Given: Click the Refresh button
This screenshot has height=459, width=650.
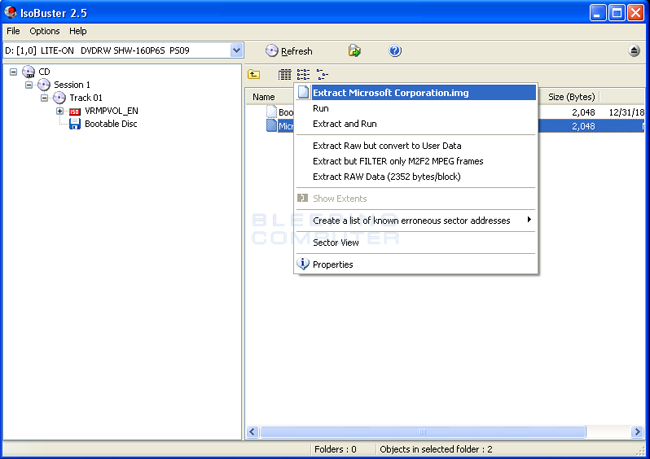Looking at the screenshot, I should pyautogui.click(x=289, y=51).
